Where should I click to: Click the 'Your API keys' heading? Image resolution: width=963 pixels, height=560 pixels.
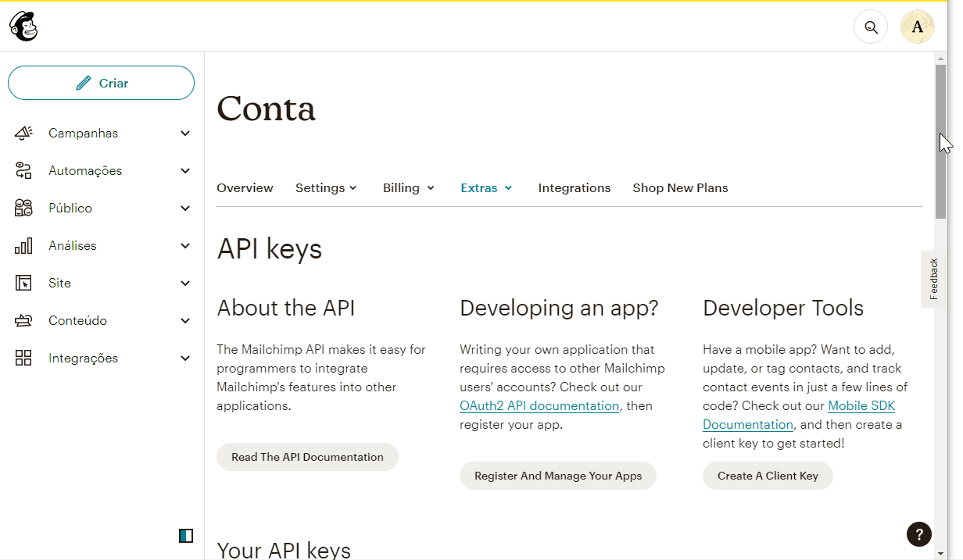coord(284,550)
